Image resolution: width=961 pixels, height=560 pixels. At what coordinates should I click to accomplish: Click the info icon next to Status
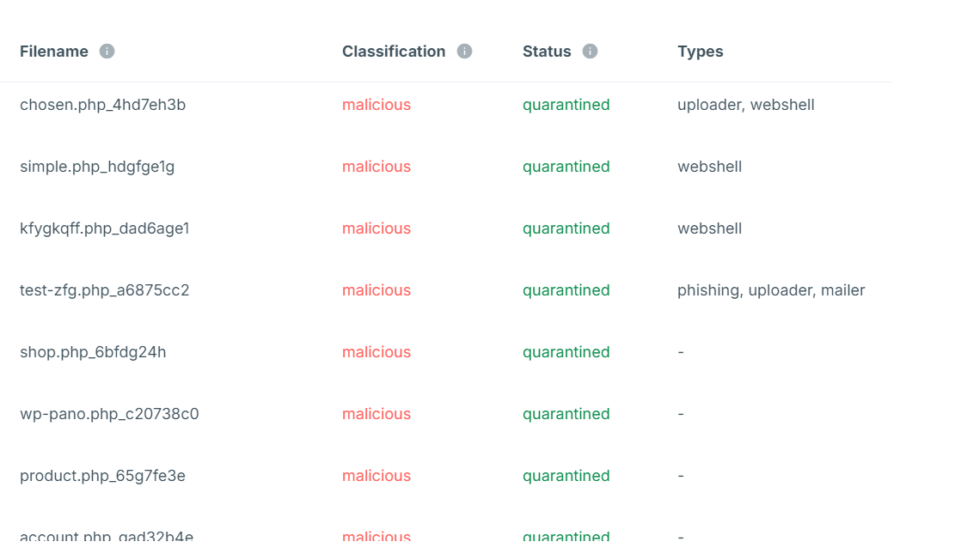(590, 52)
